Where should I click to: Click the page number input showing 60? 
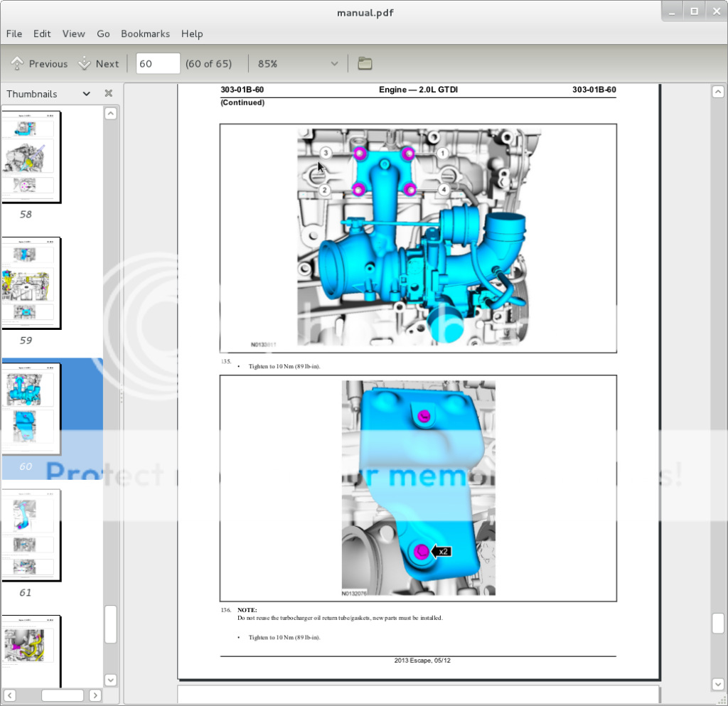157,63
